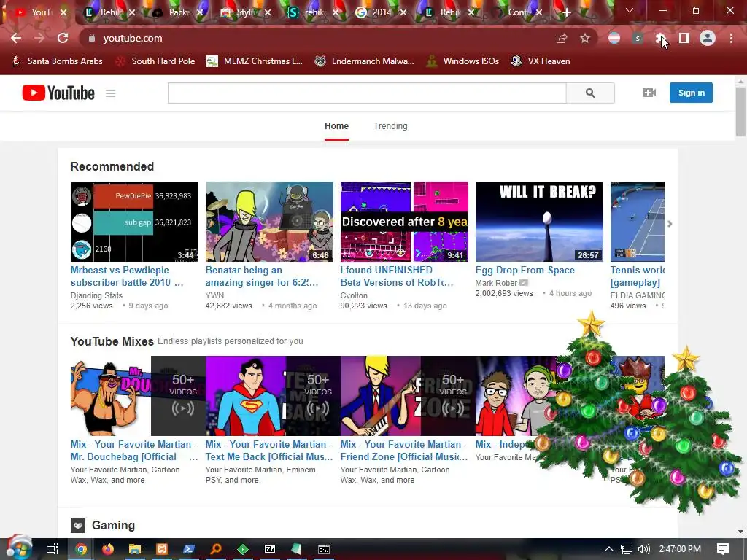Open Mrbeast vs Pewdiepie video thumbnail

[x=134, y=222]
